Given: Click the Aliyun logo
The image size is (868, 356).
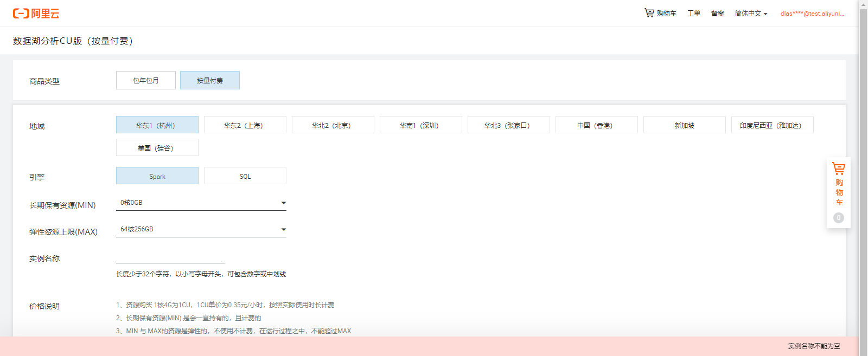Looking at the screenshot, I should pyautogui.click(x=36, y=14).
